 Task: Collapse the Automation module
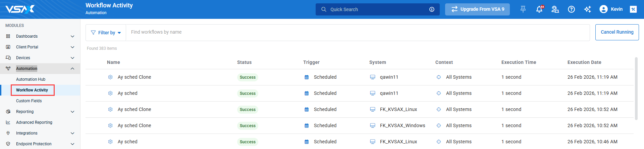(x=72, y=69)
